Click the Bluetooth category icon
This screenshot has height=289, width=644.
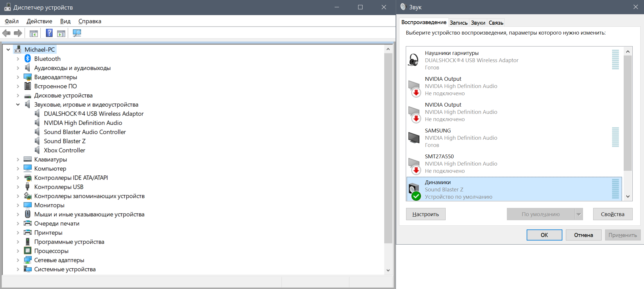pyautogui.click(x=28, y=59)
